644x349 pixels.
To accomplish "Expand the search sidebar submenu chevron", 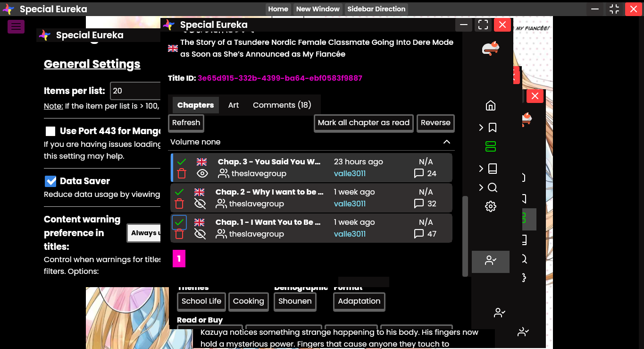I will pos(481,187).
